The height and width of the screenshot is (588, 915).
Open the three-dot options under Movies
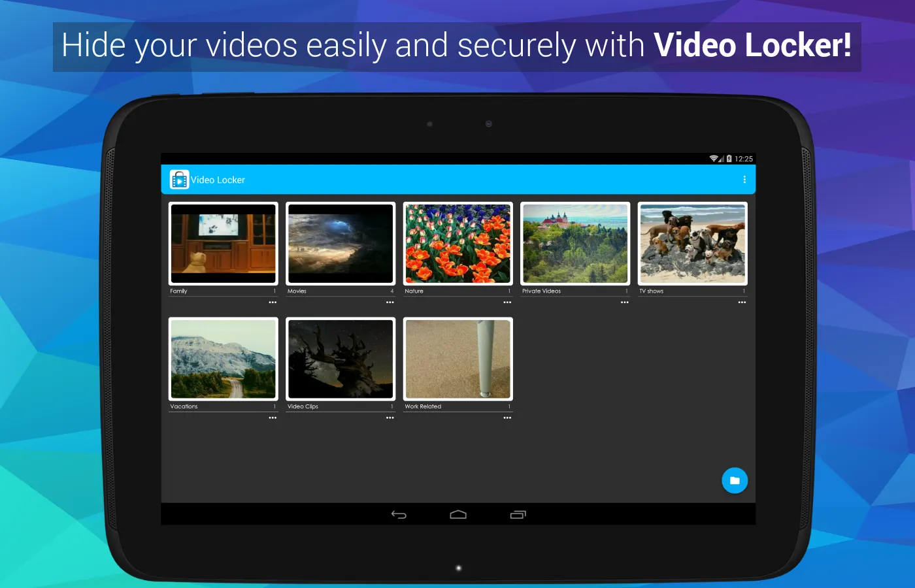tap(390, 302)
